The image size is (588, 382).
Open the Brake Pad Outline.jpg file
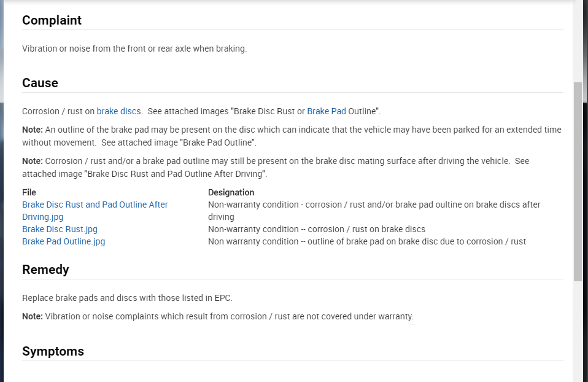tap(63, 241)
